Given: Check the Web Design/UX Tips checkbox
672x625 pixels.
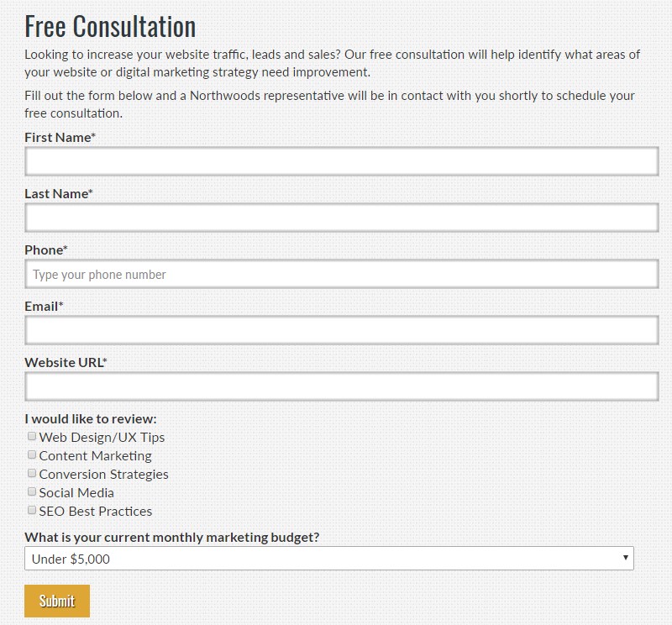Looking at the screenshot, I should pos(32,436).
